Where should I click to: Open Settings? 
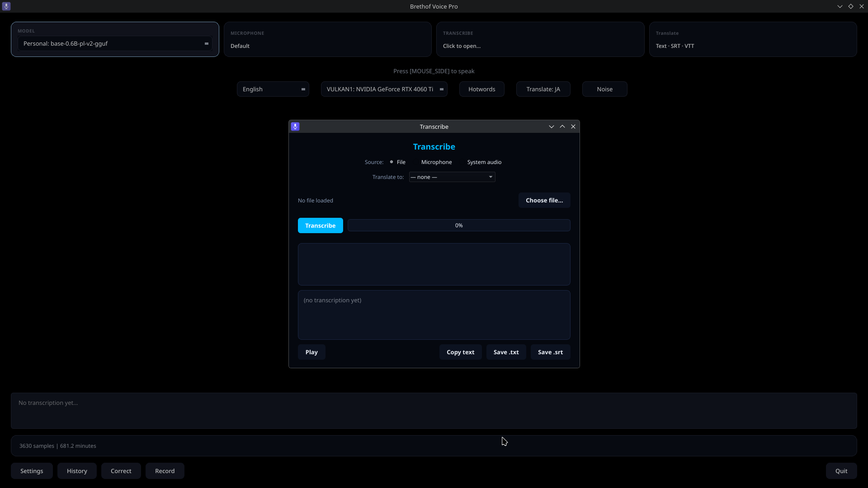pyautogui.click(x=32, y=471)
